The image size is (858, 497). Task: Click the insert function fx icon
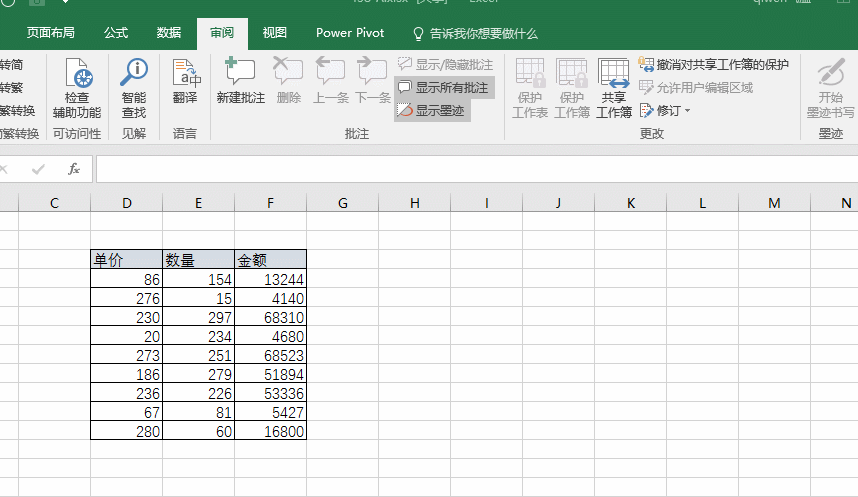74,169
